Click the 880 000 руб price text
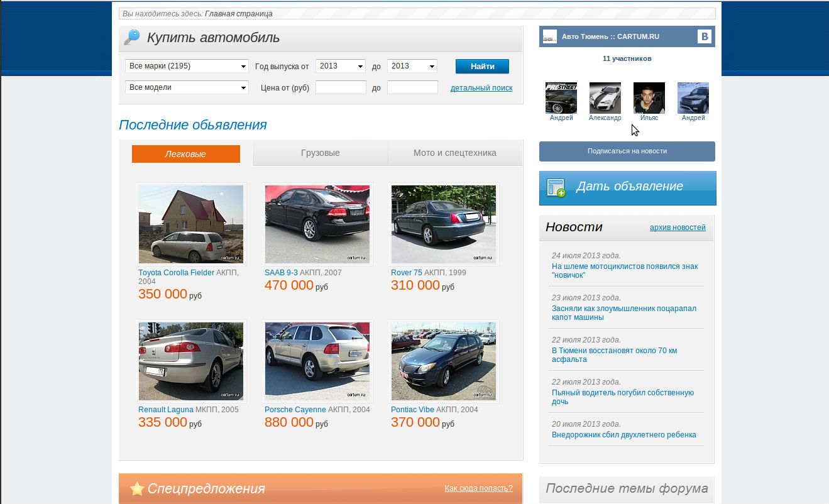This screenshot has height=504, width=829. [296, 422]
